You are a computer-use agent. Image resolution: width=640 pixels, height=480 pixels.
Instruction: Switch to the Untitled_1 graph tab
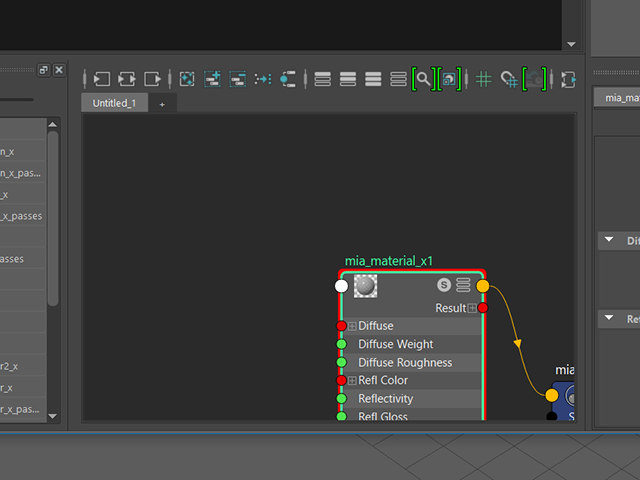click(114, 103)
